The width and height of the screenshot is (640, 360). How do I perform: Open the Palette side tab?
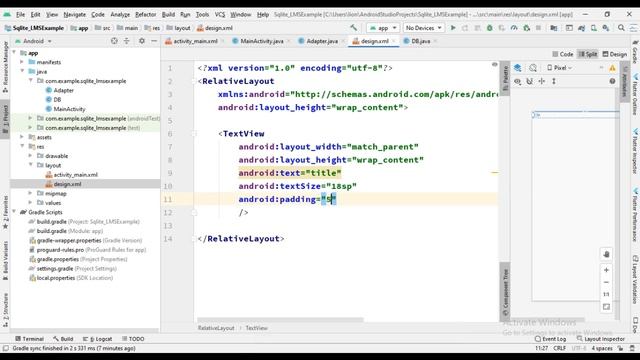pyautogui.click(x=505, y=78)
